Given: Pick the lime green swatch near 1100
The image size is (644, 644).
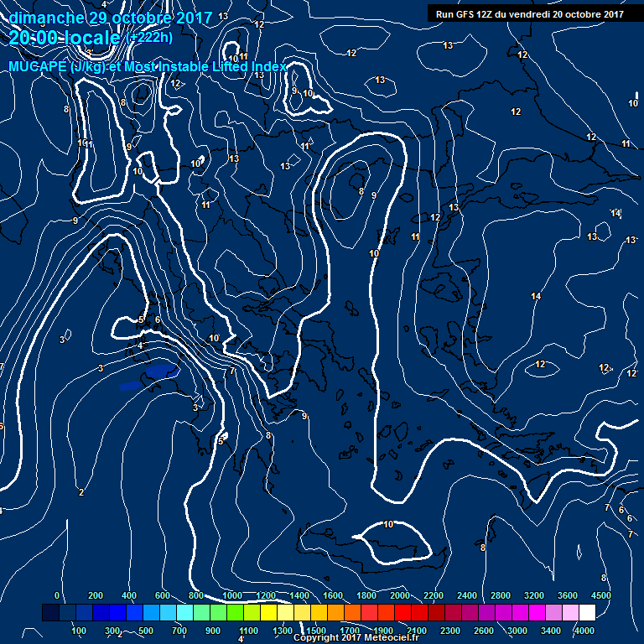Looking at the screenshot, I should pyautogui.click(x=250, y=614).
